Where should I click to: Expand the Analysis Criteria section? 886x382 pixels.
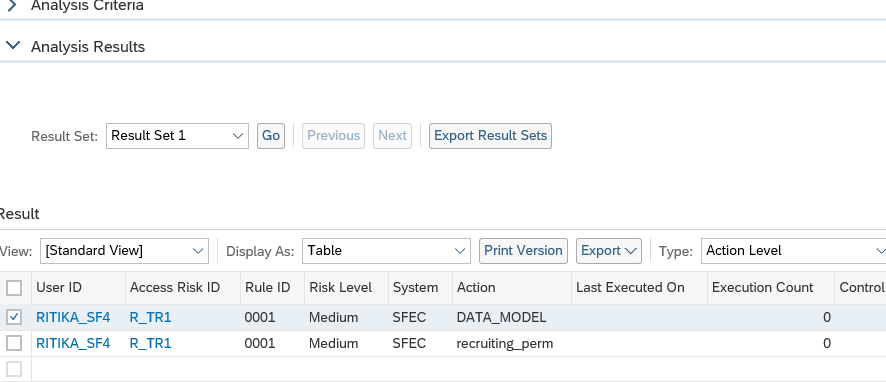pyautogui.click(x=12, y=6)
